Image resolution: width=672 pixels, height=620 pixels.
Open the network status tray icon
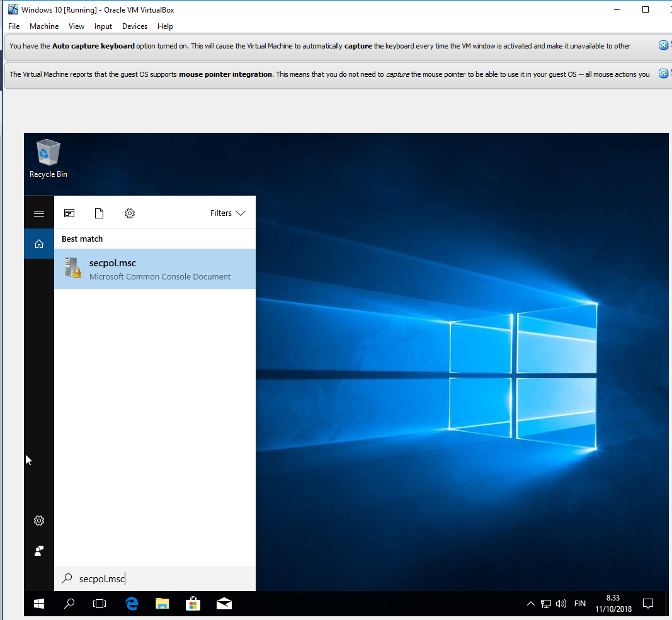pos(545,604)
